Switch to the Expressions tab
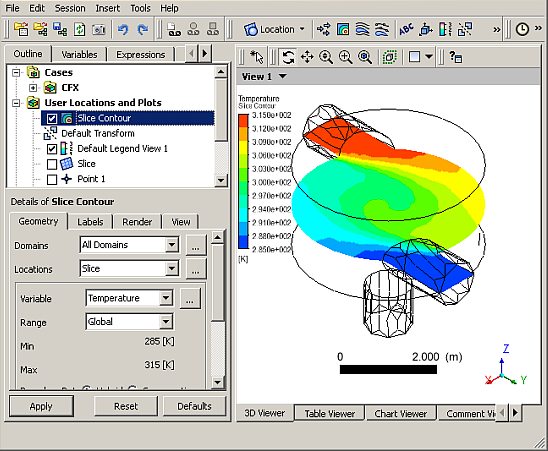 coord(140,55)
